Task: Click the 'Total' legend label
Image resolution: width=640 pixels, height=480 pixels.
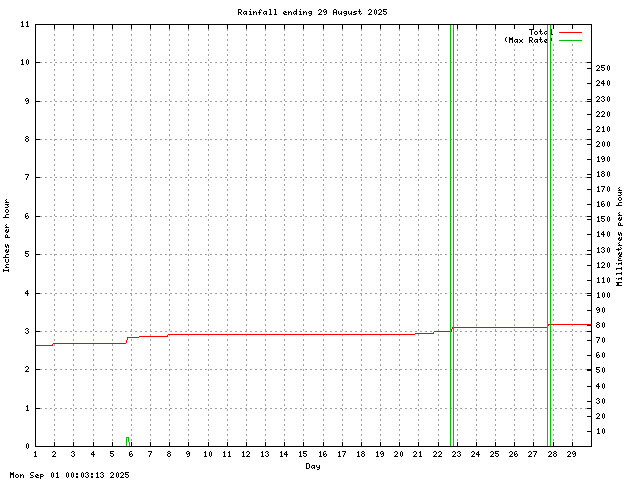Action: click(540, 32)
